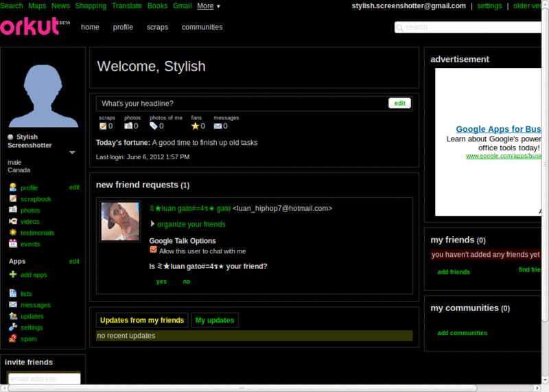The image size is (549, 392).
Task: Accept friend request with yes
Action: pyautogui.click(x=161, y=281)
